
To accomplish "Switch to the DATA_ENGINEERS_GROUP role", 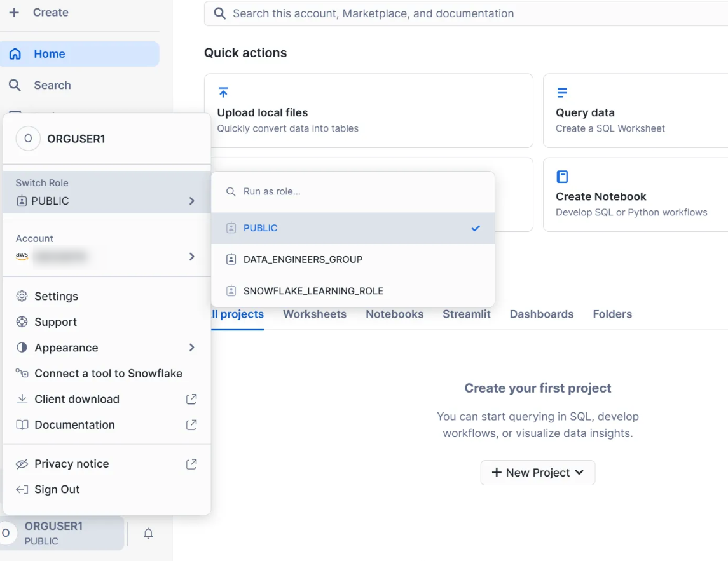I will (353, 259).
